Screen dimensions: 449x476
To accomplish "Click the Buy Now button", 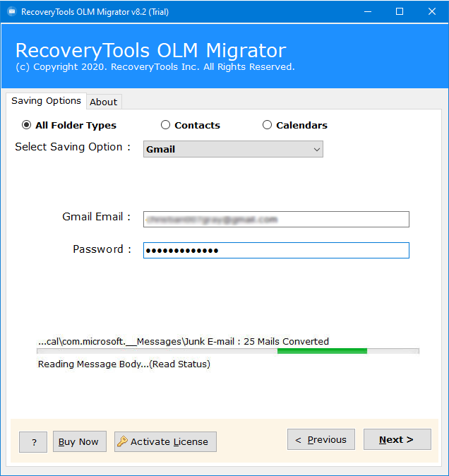I will coord(80,441).
